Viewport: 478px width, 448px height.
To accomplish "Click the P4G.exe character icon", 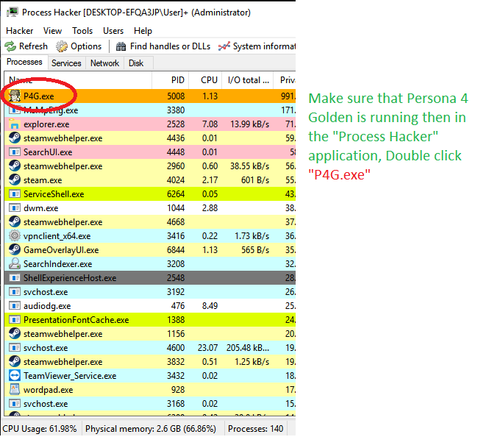I will point(14,96).
